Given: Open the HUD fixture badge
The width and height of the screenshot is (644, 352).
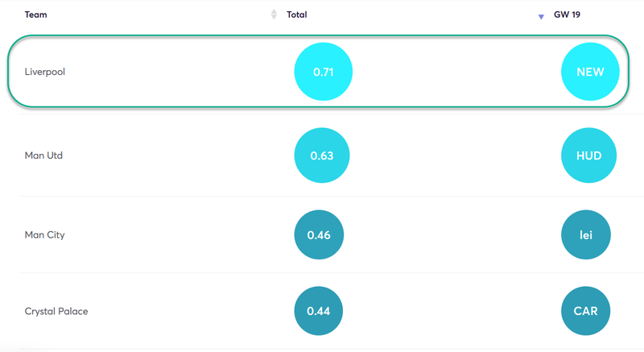Looking at the screenshot, I should (x=588, y=155).
